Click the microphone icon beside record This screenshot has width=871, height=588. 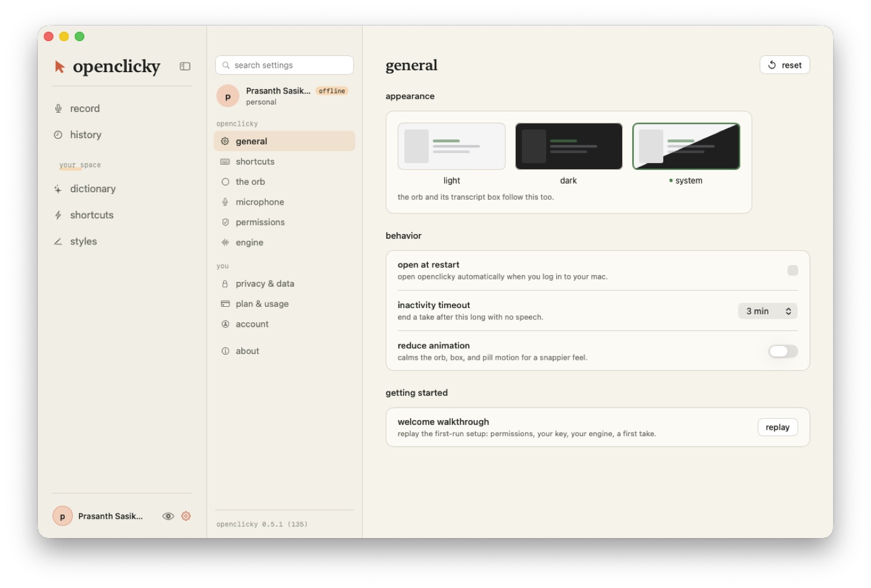(58, 108)
